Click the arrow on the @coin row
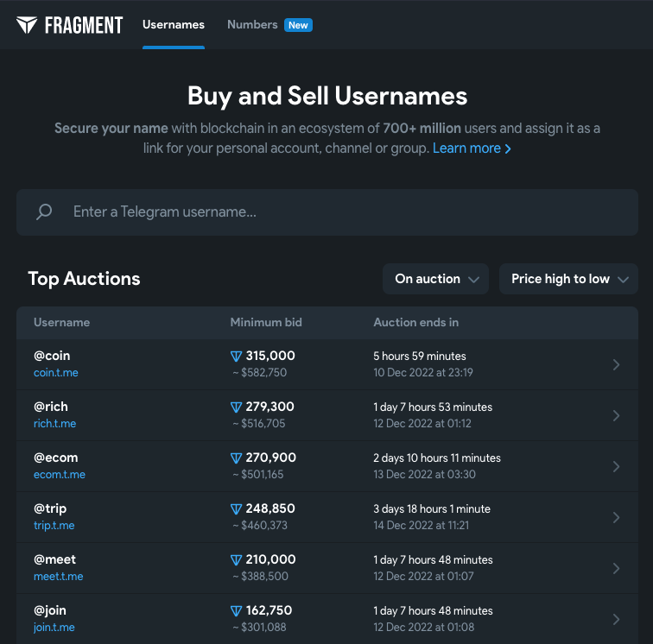Viewport: 653px width, 644px height. point(617,364)
